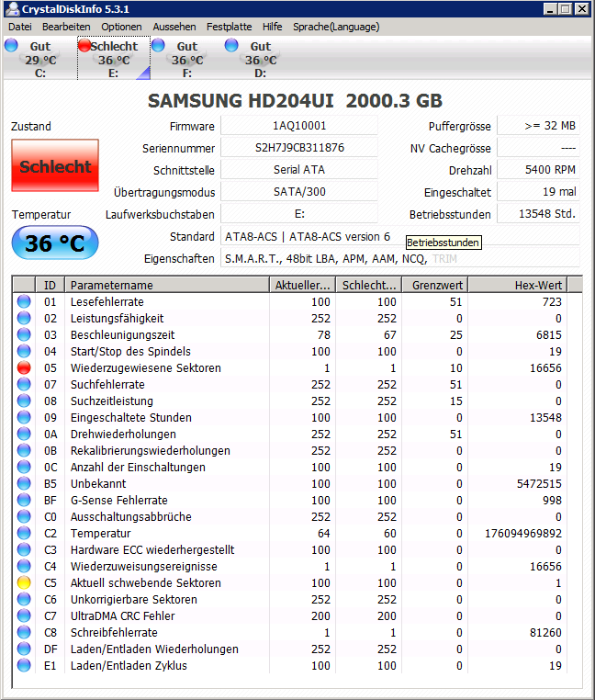This screenshot has width=595, height=700.
Task: Click the blue status icon for Lesefehlerrate
Action: click(x=24, y=301)
